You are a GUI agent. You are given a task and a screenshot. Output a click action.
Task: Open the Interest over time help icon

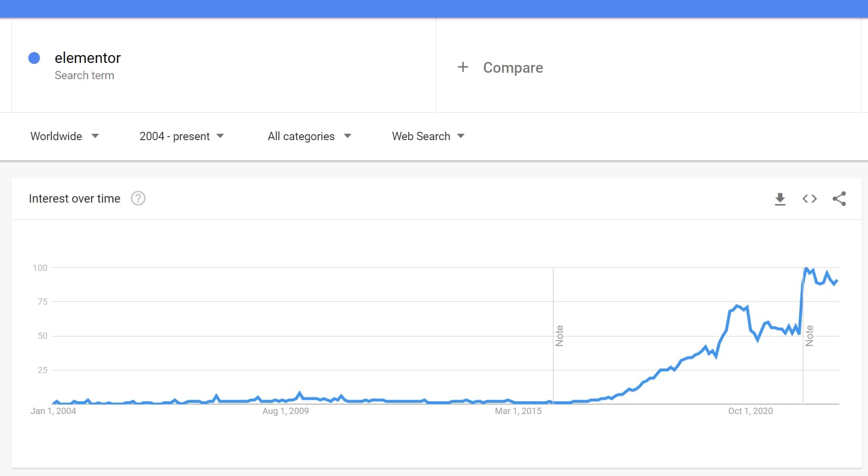[138, 198]
